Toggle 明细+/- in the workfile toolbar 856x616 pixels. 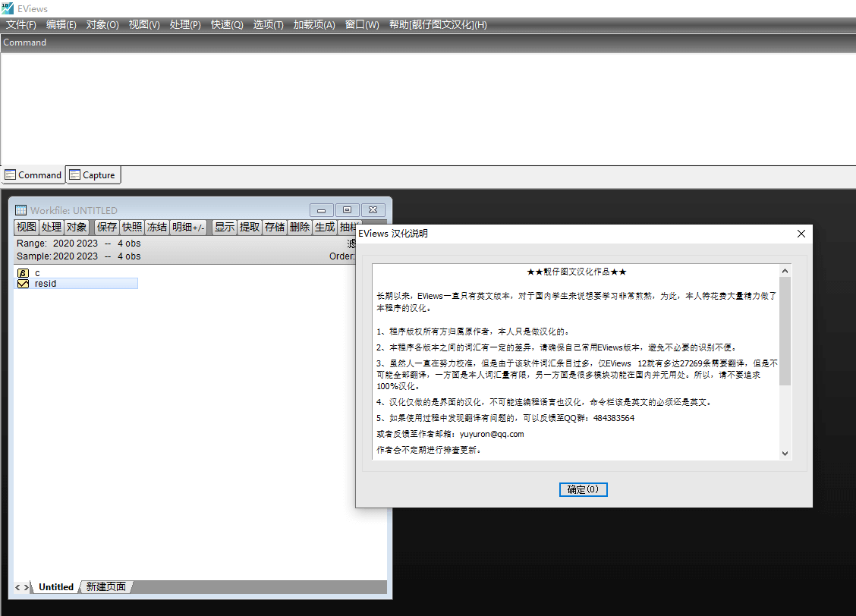coord(188,227)
